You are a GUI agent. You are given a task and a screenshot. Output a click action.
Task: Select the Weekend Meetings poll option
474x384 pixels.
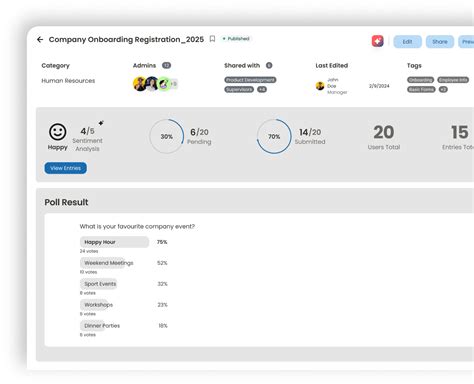pos(107,263)
